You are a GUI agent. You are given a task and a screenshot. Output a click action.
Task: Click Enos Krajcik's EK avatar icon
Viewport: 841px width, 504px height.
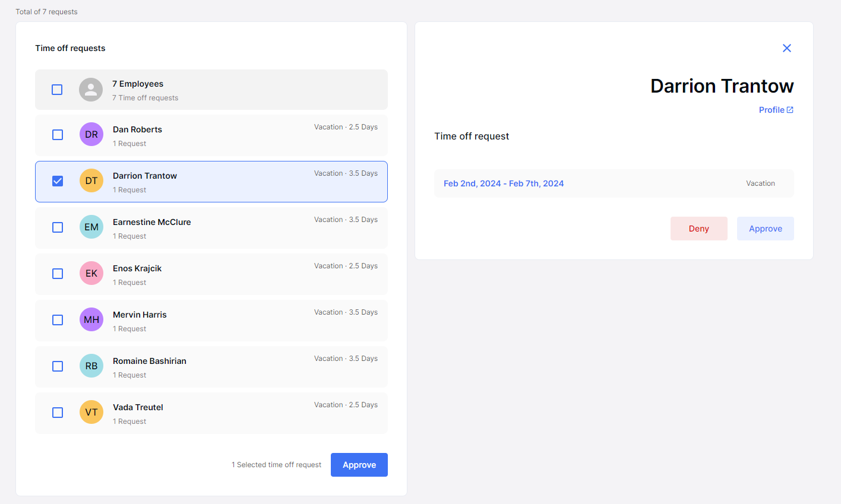(x=91, y=273)
